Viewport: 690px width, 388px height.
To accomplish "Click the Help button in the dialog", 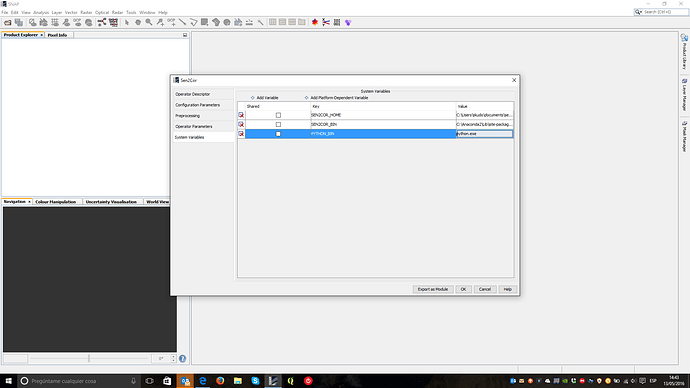I will 507,289.
